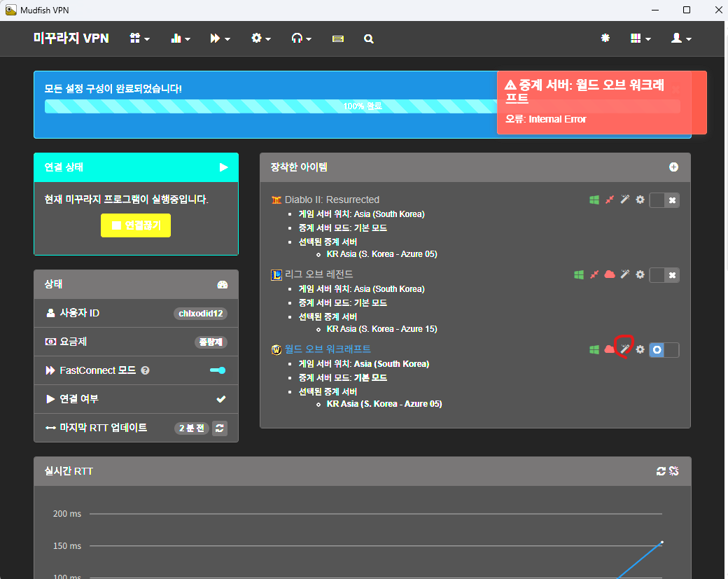The image size is (728, 579).
Task: Toggle the FastConnect 모드 switch
Action: 218,370
